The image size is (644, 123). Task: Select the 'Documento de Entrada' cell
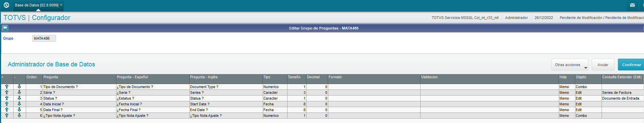coord(623,98)
